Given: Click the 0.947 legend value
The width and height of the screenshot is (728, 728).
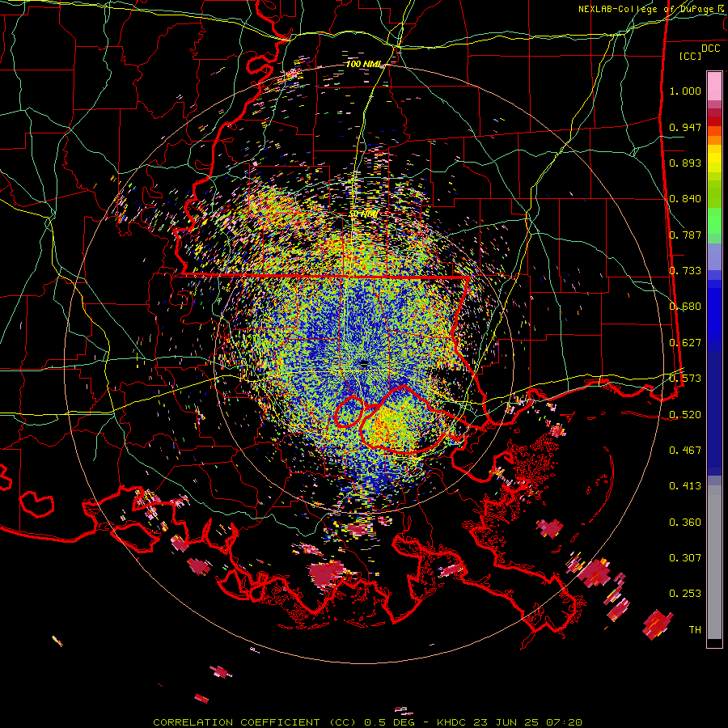Looking at the screenshot, I should (x=685, y=127).
